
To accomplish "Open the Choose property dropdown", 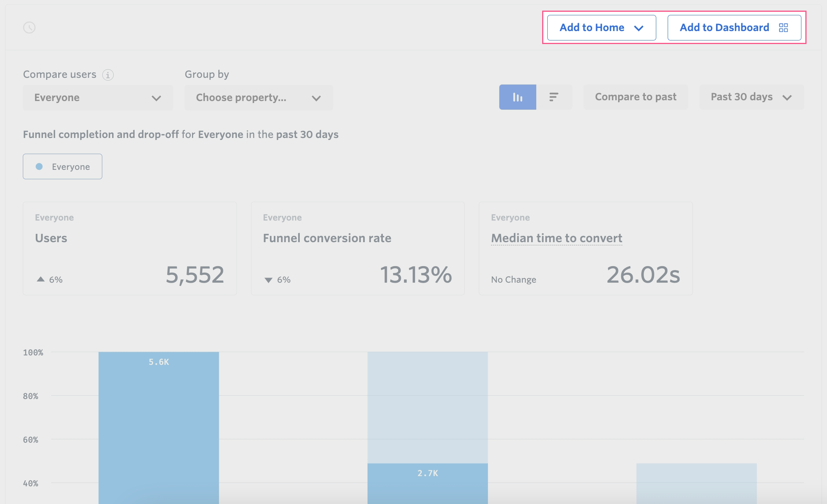I will pyautogui.click(x=258, y=97).
